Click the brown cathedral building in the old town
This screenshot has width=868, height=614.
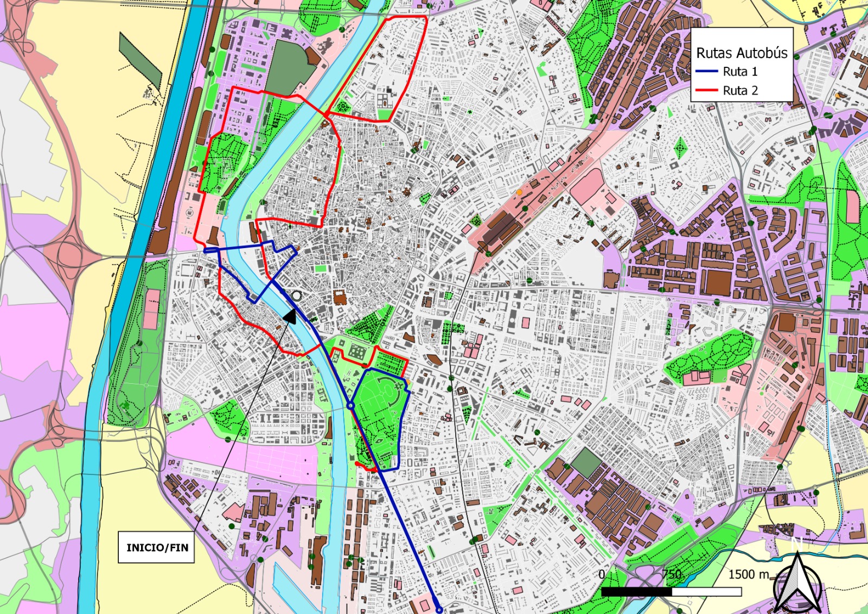[x=340, y=297]
